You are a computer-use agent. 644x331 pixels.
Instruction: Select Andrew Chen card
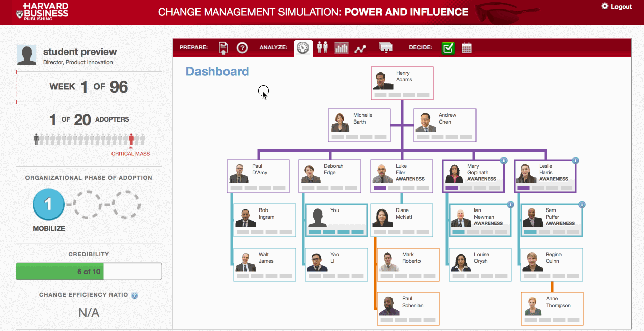point(445,126)
